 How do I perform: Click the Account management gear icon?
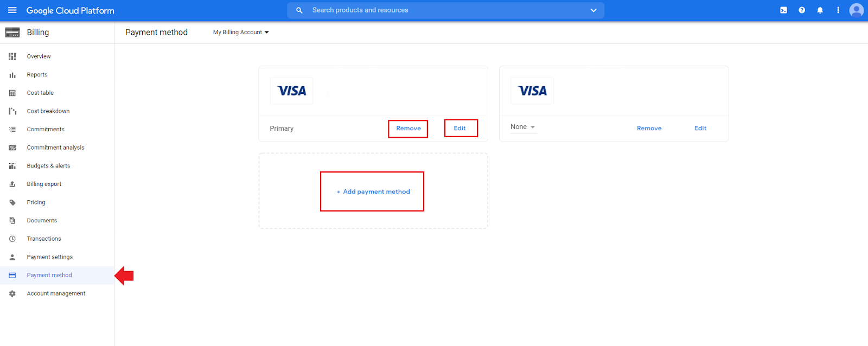tap(12, 293)
